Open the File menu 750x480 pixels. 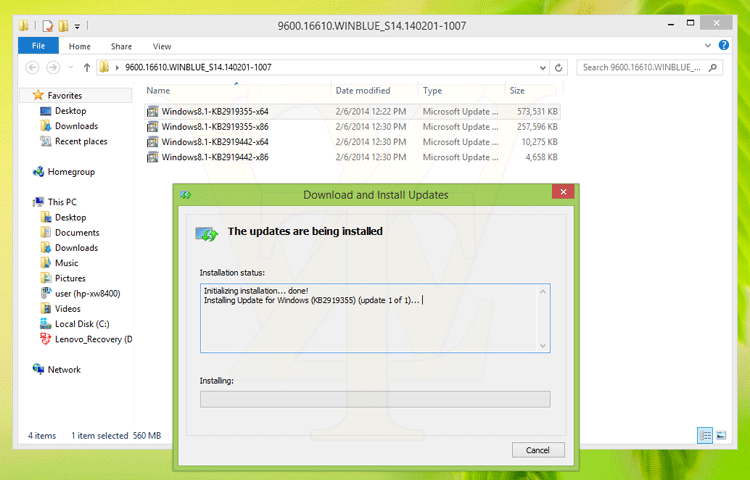[x=38, y=46]
